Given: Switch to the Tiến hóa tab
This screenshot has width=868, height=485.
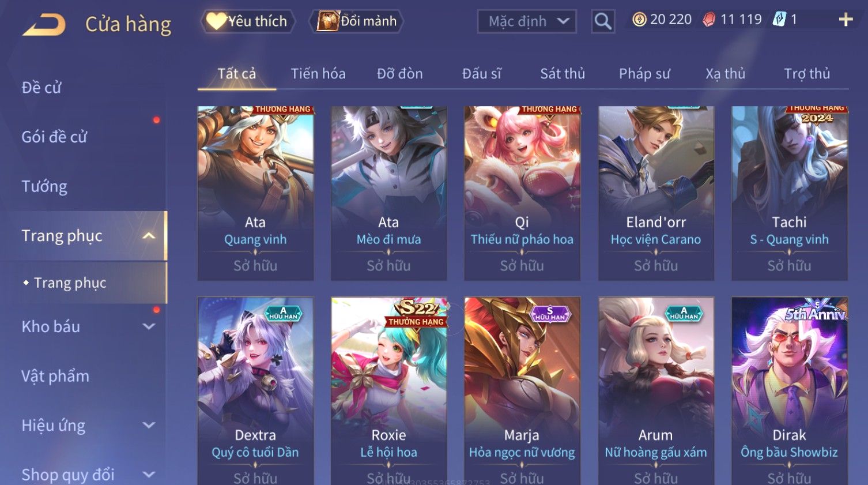Looking at the screenshot, I should point(318,74).
